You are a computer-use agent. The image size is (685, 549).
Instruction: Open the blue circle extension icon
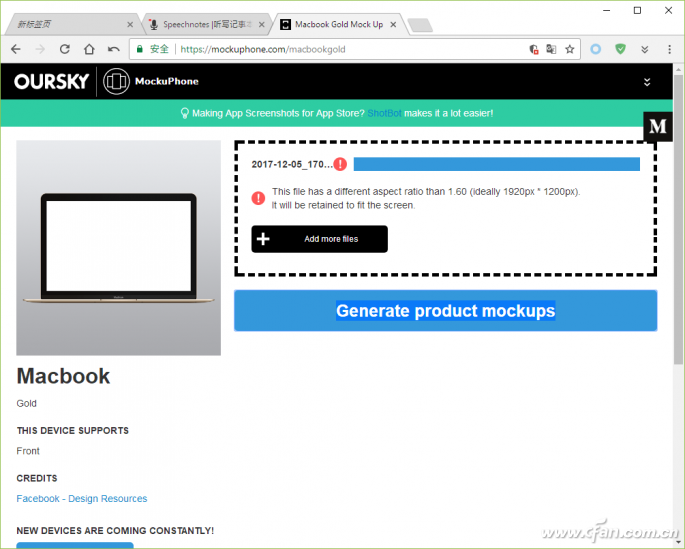(595, 49)
